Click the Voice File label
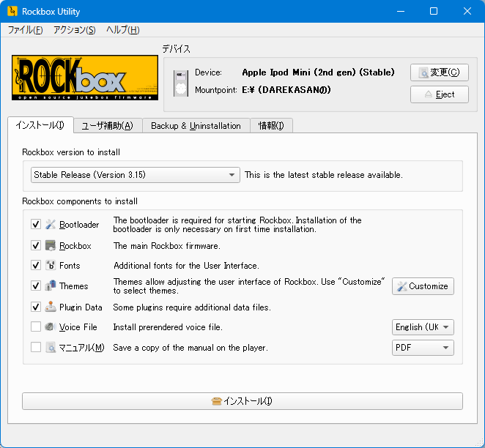Screen dimensions: 485x448 tap(78, 327)
